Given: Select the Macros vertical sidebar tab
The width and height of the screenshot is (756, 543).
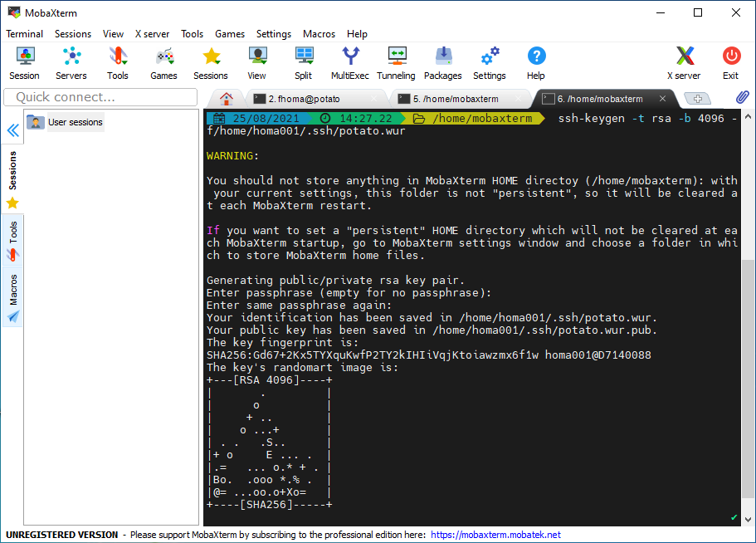Looking at the screenshot, I should click(12, 297).
